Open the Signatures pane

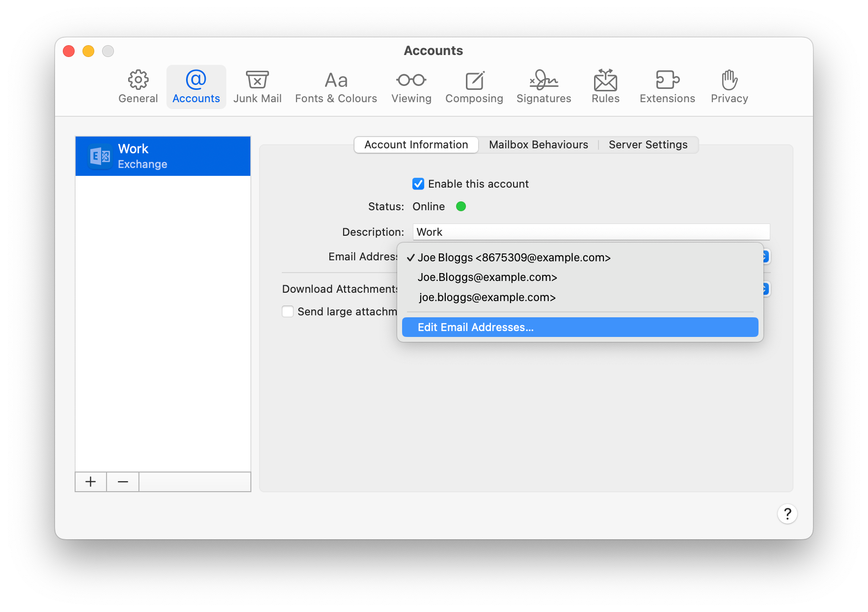pyautogui.click(x=543, y=86)
